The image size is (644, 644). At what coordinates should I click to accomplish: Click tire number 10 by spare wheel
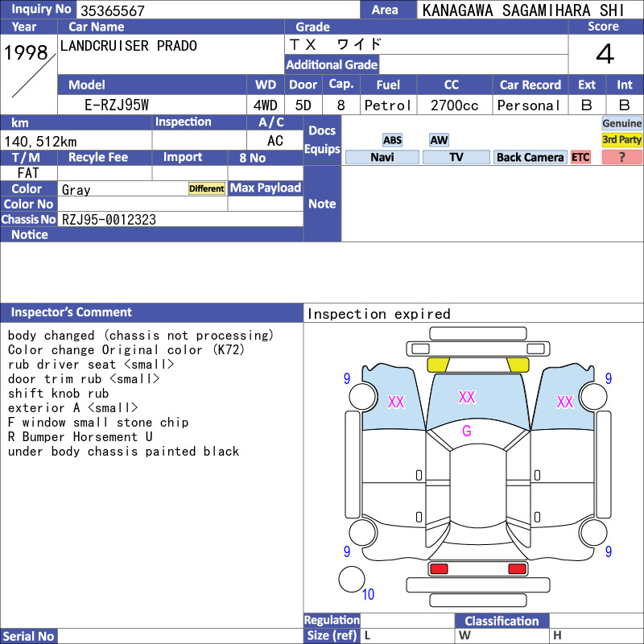[x=368, y=594]
